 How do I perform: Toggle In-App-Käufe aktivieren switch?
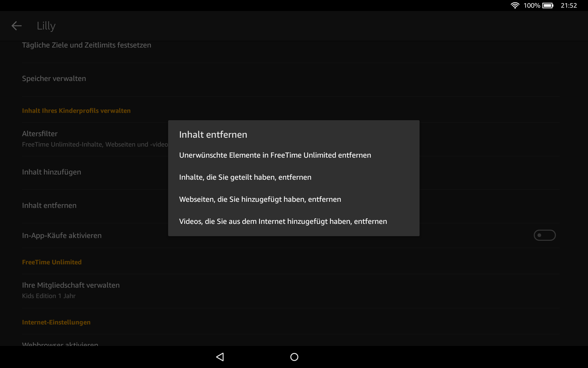pyautogui.click(x=544, y=235)
